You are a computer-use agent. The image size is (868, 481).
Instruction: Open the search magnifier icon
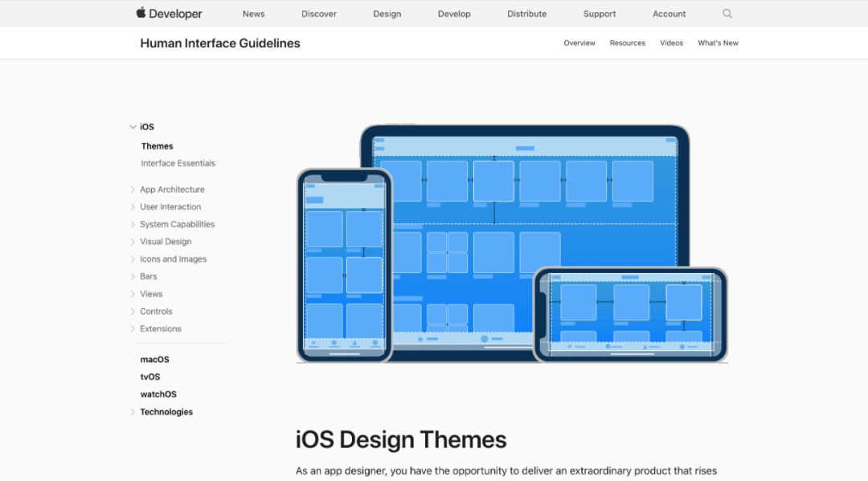point(727,14)
